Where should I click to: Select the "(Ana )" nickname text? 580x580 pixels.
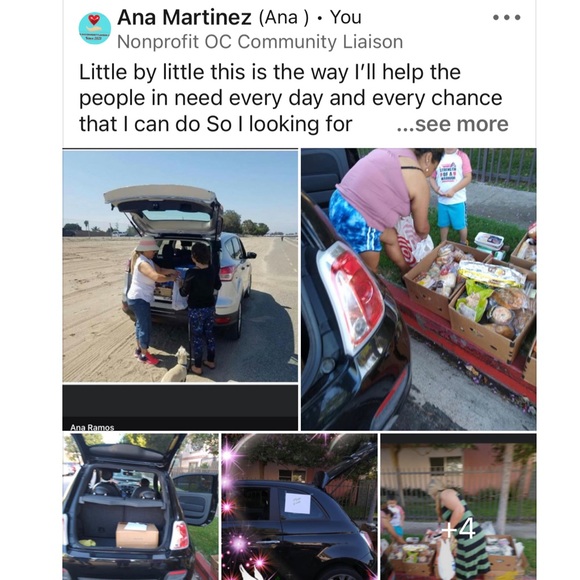click(284, 17)
